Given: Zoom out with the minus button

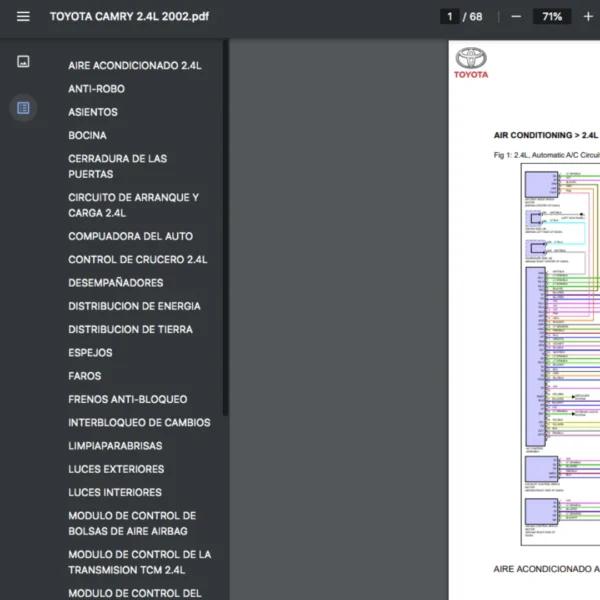Looking at the screenshot, I should pos(516,17).
